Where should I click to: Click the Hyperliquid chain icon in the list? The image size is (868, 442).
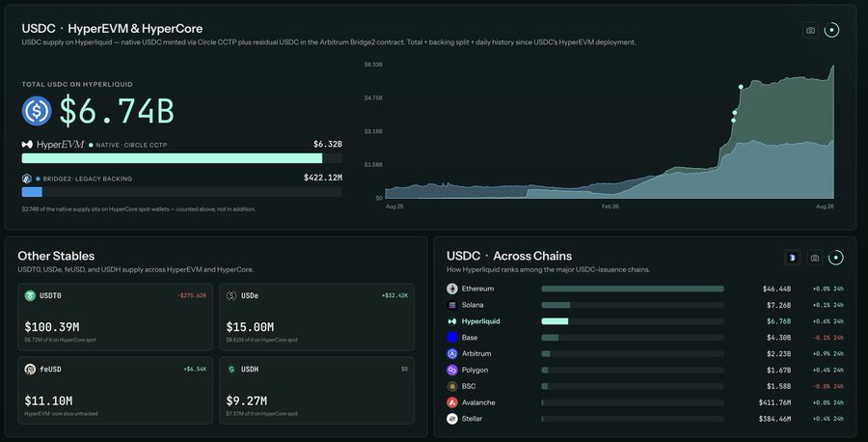point(452,321)
